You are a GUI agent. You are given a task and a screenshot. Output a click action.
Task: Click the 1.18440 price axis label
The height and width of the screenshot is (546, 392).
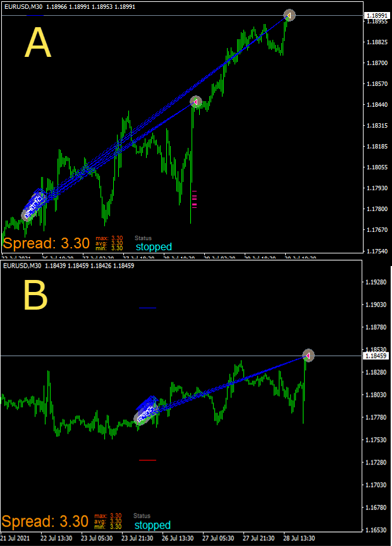click(x=377, y=104)
